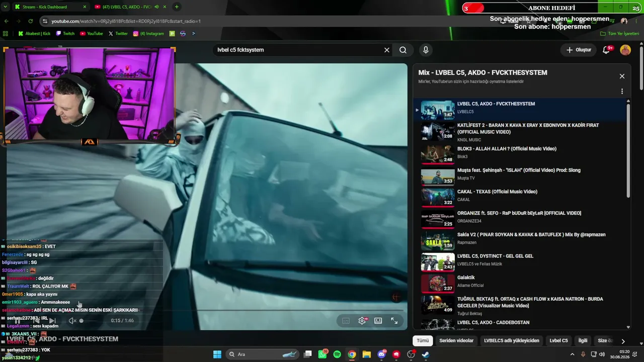
Task: Open File Explorer from the taskbar
Action: 367,354
